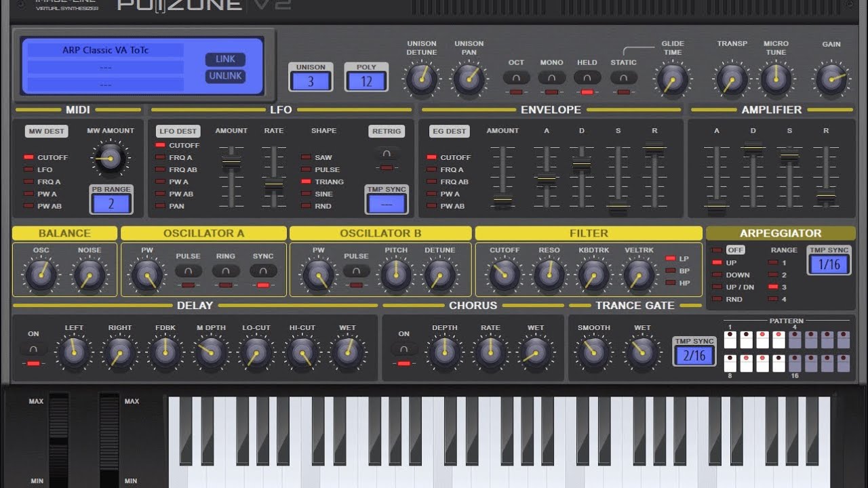
Task: Adjust the Delay Left knob
Action: (x=74, y=353)
